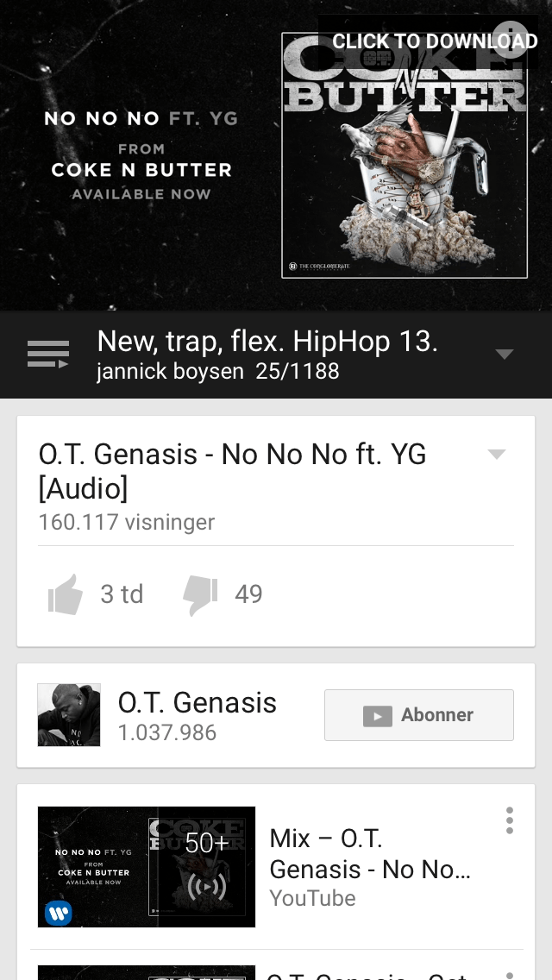Open three-dot menu for Mix O.T. Genasis
552x980 pixels.
tap(510, 820)
